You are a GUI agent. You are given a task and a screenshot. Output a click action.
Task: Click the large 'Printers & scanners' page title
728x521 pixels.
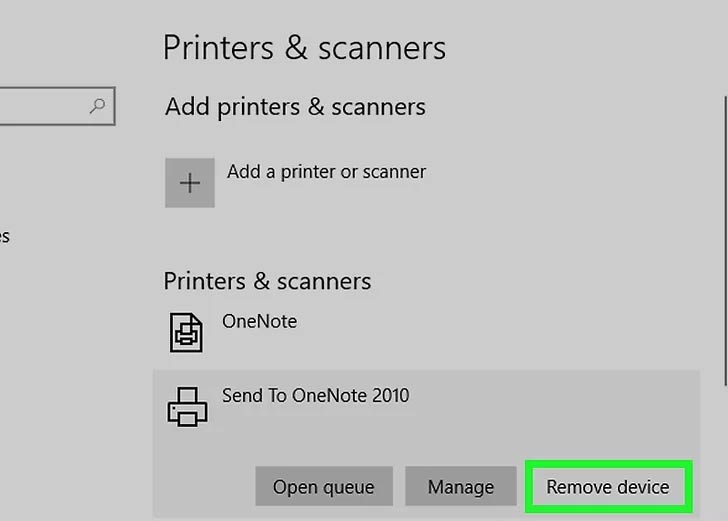tap(304, 48)
